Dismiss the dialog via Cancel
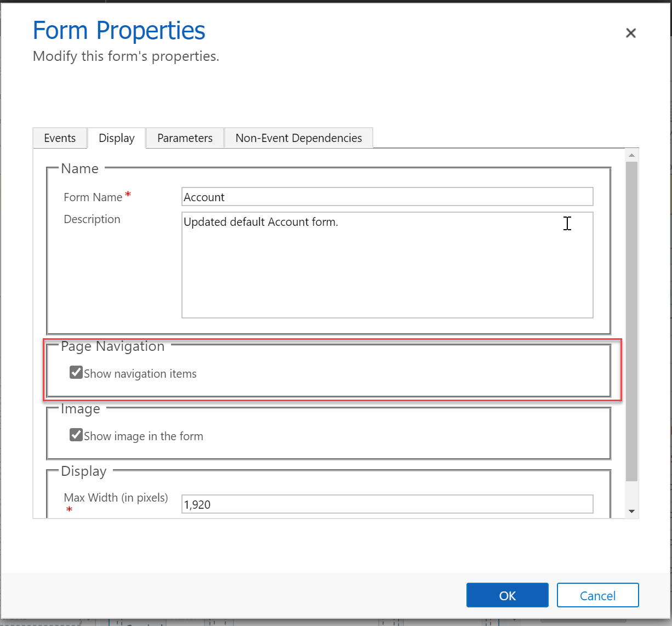Image resolution: width=672 pixels, height=626 pixels. pyautogui.click(x=597, y=595)
